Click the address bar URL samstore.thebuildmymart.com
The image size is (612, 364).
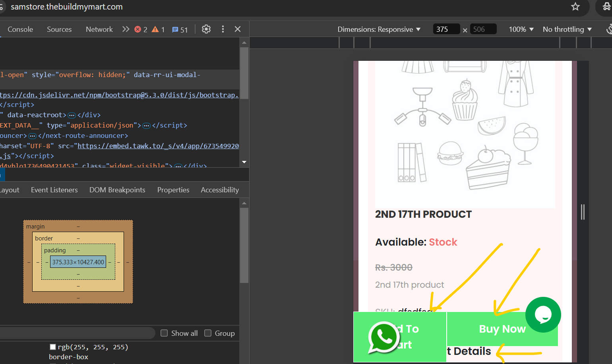[x=67, y=7]
